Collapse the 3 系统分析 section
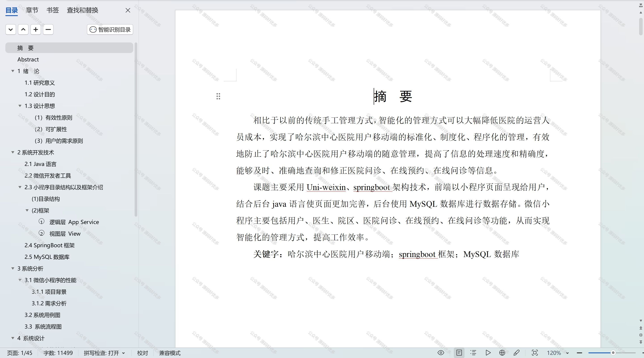 click(13, 268)
